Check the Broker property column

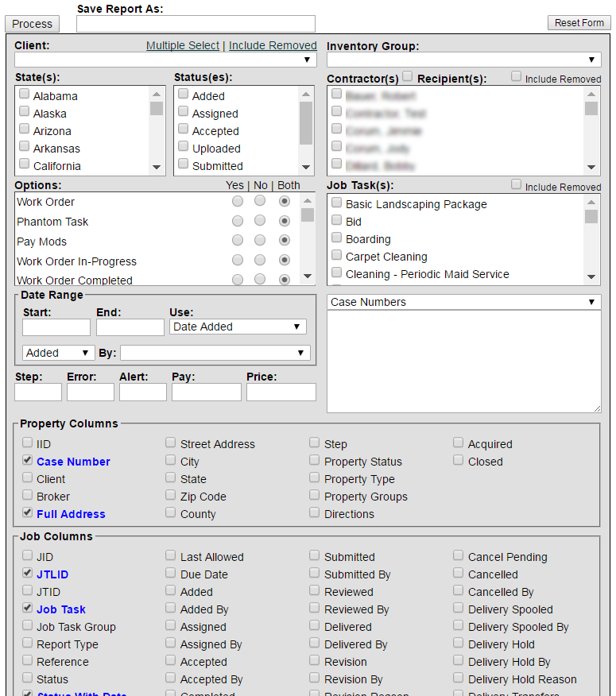[28, 494]
